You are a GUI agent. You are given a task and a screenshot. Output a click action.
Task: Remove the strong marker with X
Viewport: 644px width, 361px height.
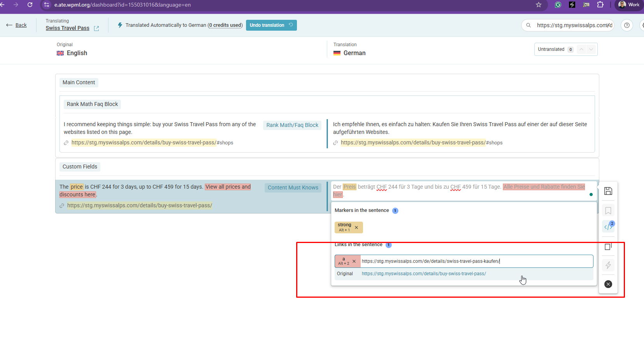pos(356,227)
